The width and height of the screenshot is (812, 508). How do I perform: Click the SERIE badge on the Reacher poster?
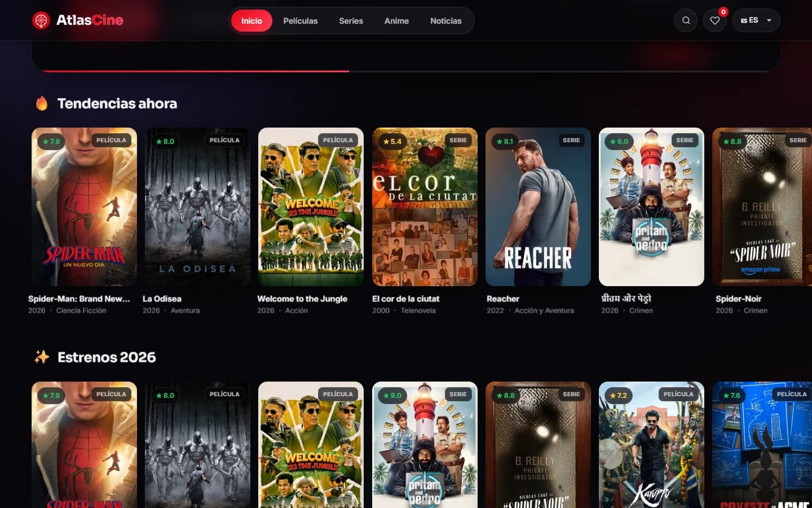571,140
